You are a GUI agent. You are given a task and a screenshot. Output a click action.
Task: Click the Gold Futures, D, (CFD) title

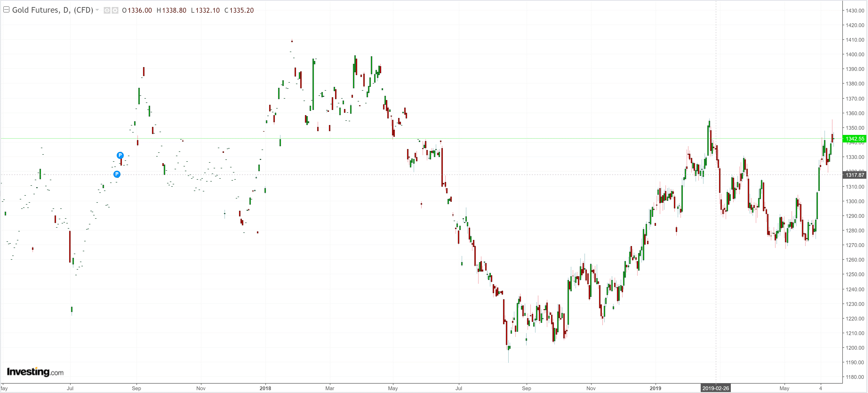point(52,10)
